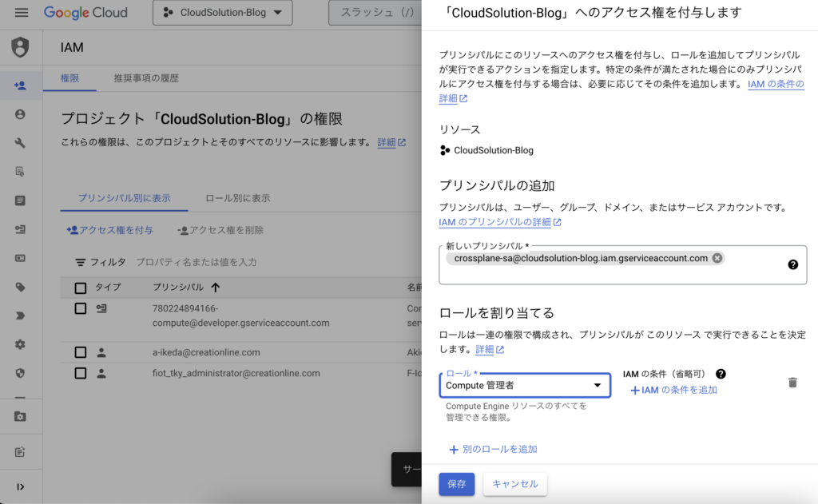Open the card-style sidebar icon

pyautogui.click(x=20, y=258)
